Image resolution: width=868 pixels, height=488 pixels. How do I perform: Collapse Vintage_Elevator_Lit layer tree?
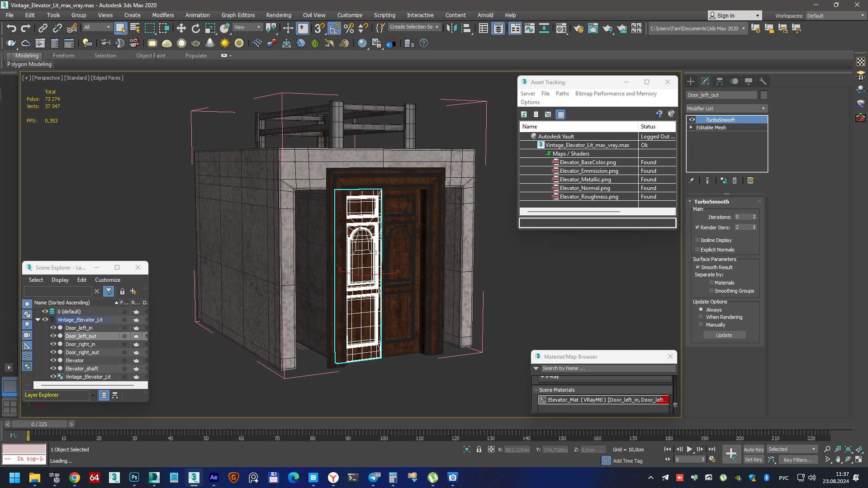click(x=38, y=320)
